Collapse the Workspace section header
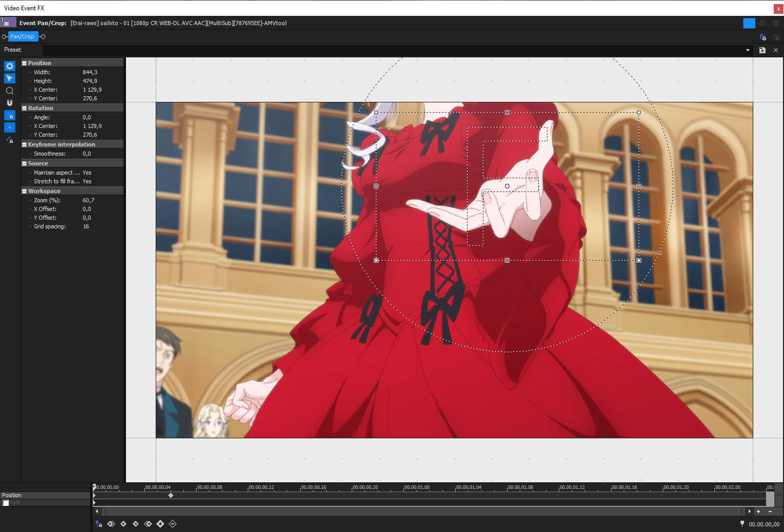This screenshot has width=784, height=532. pyautogui.click(x=24, y=190)
